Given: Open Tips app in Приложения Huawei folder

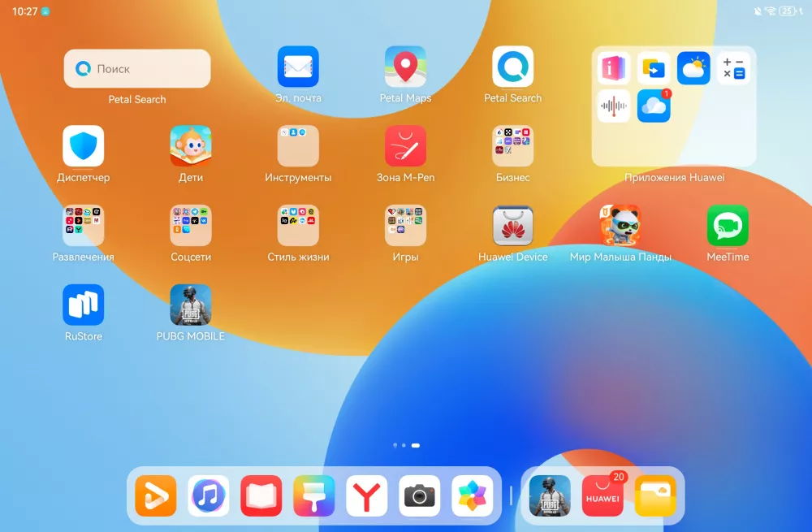Looking at the screenshot, I should (x=614, y=68).
